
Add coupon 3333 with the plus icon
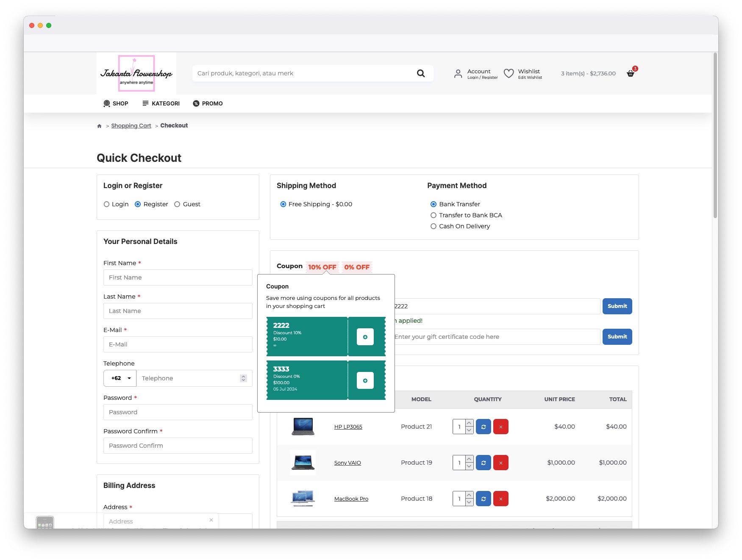pyautogui.click(x=365, y=380)
